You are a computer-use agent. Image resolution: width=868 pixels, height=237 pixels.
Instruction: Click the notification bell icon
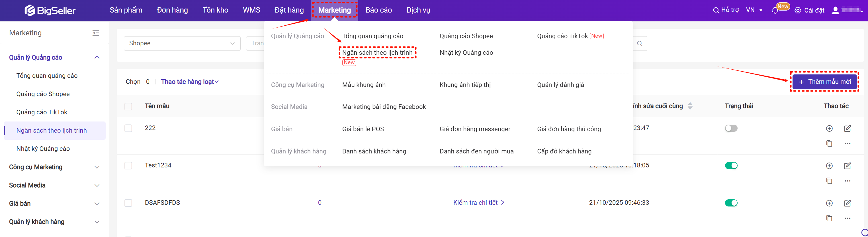point(775,11)
